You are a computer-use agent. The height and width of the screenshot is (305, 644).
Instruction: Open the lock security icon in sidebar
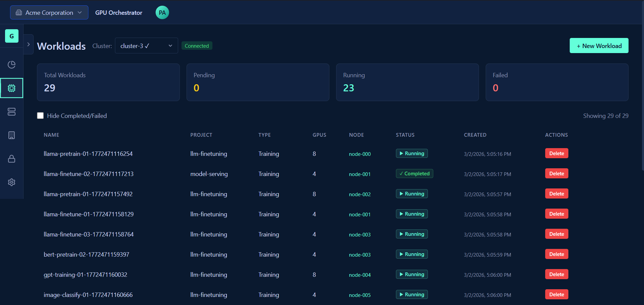[x=11, y=159]
